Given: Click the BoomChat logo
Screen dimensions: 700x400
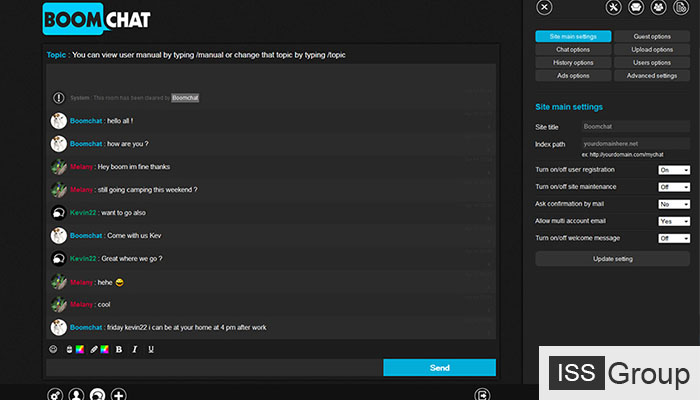Looking at the screenshot, I should tap(96, 19).
